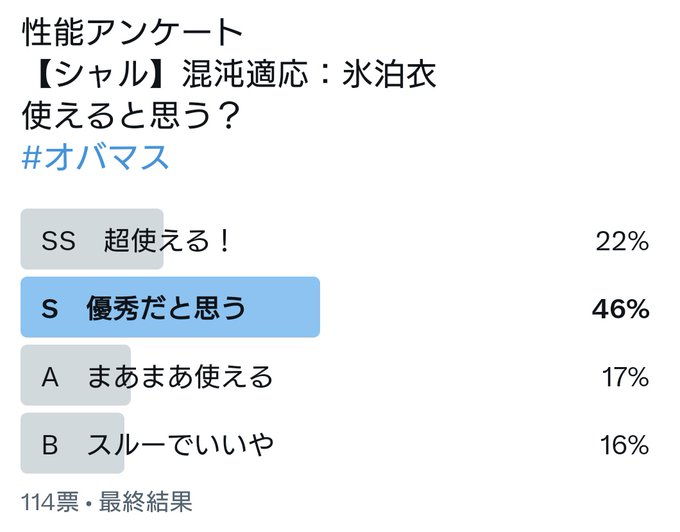This screenshot has width=680, height=532.
Task: Click the 最終結果 final results label
Action: pyautogui.click(x=145, y=502)
